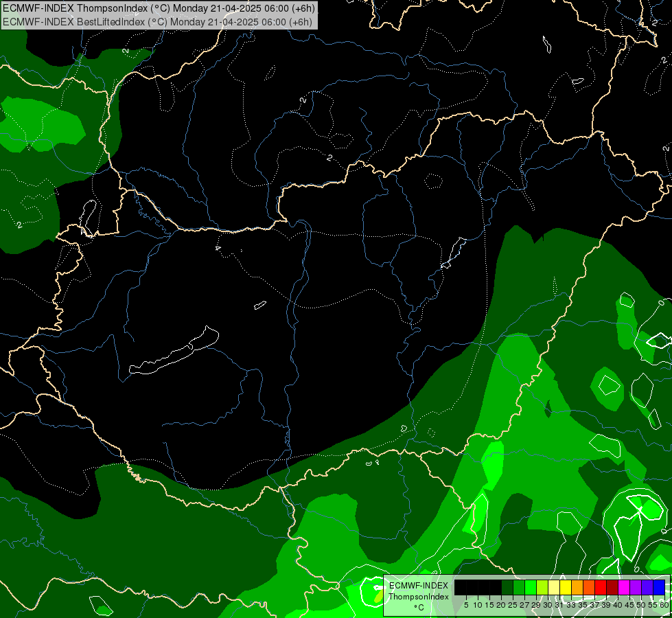Click the orange legend swatch

pyautogui.click(x=577, y=587)
